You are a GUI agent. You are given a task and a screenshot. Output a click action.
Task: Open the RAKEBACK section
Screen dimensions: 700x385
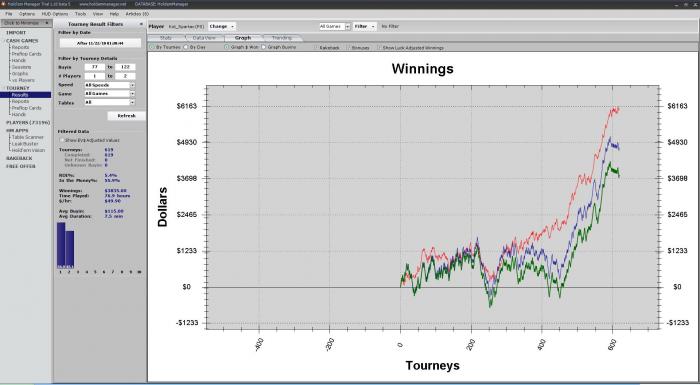[19, 158]
